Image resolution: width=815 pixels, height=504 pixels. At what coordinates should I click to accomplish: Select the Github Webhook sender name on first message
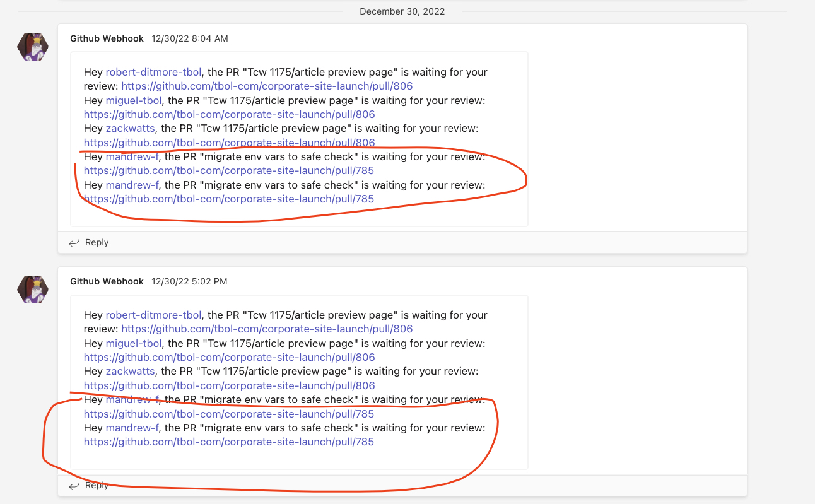coord(107,38)
